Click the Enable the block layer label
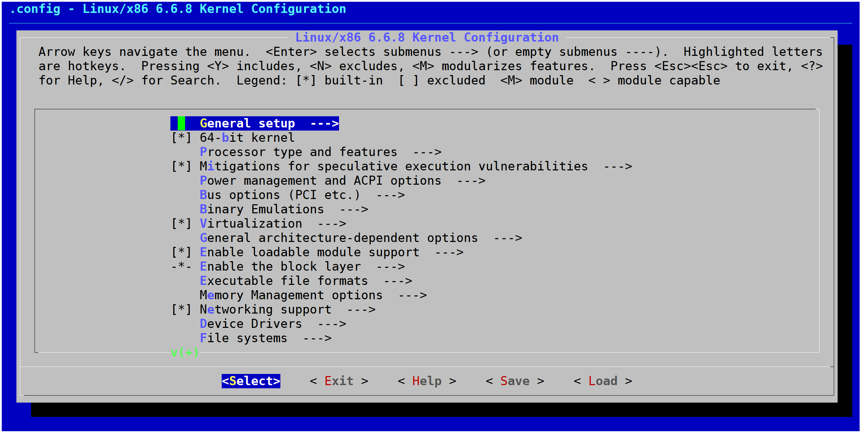 coord(280,266)
